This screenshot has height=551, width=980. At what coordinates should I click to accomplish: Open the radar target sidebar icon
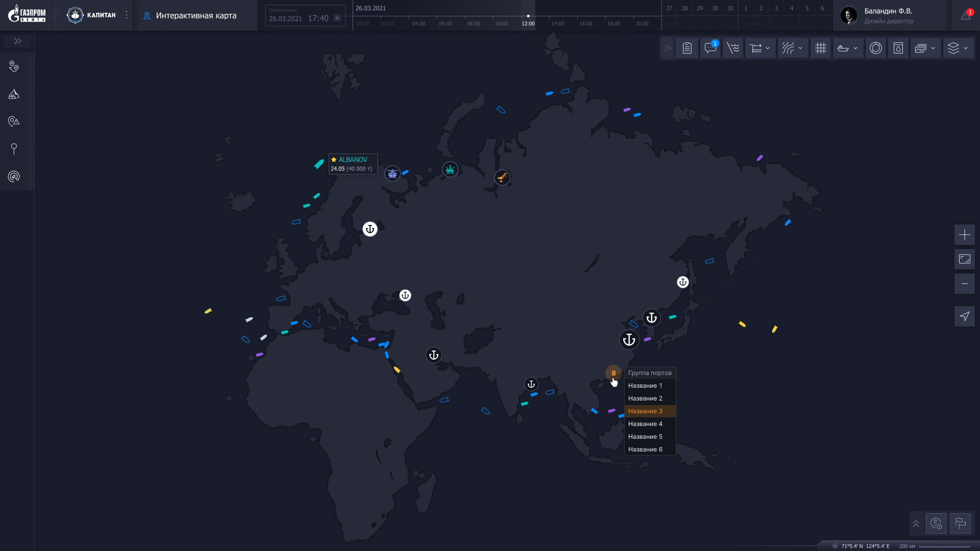click(14, 177)
